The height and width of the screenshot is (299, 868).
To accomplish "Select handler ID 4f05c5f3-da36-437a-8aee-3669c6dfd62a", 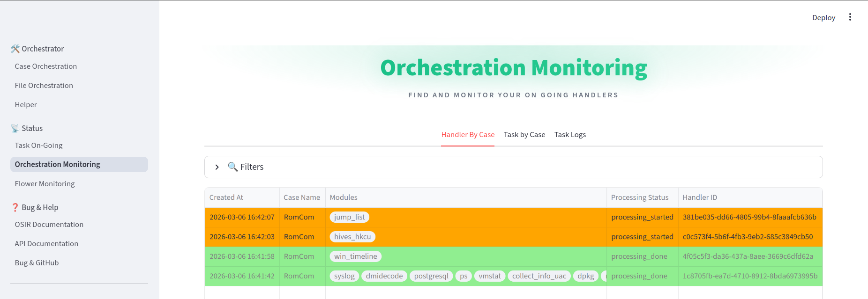I will tap(750, 256).
